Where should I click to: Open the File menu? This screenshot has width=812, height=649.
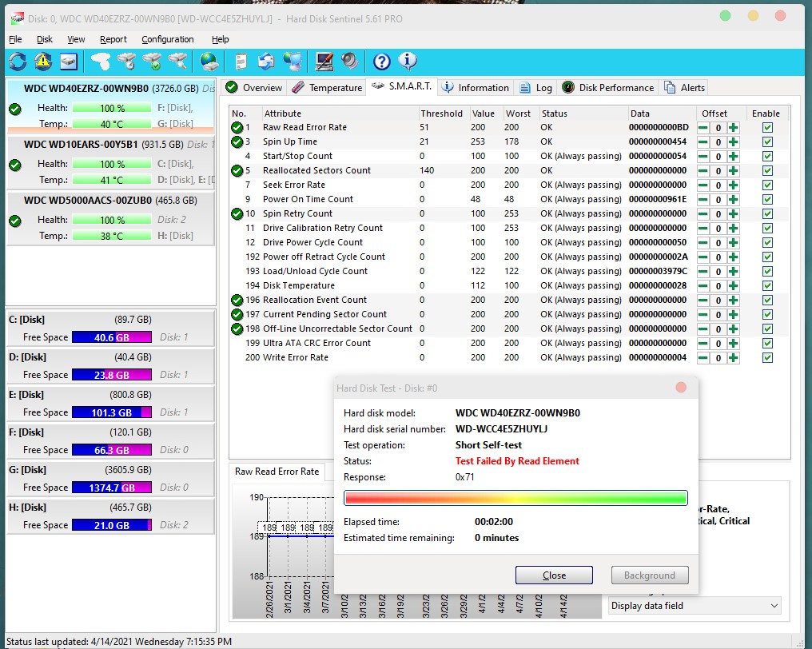(15, 39)
